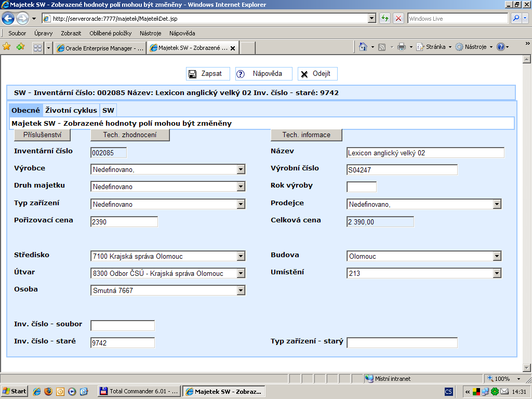Image resolution: width=532 pixels, height=399 pixels.
Task: Switch to the Životní cyklus tab
Action: coord(71,110)
